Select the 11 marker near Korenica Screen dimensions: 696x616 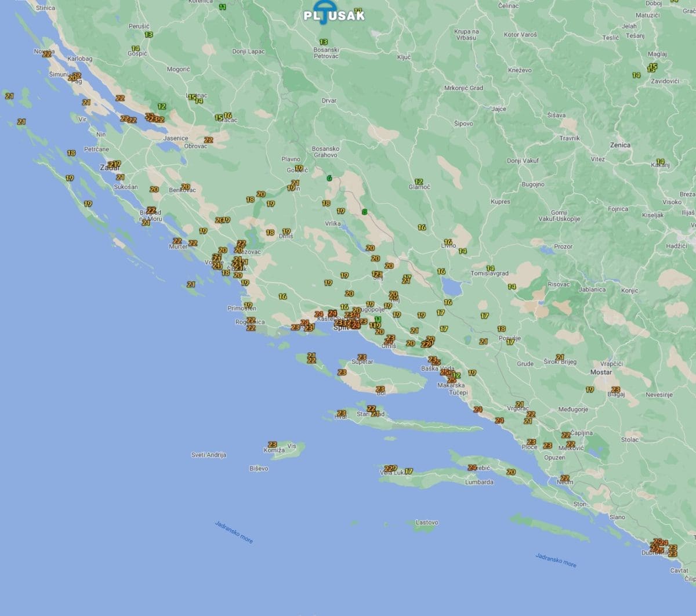223,7
